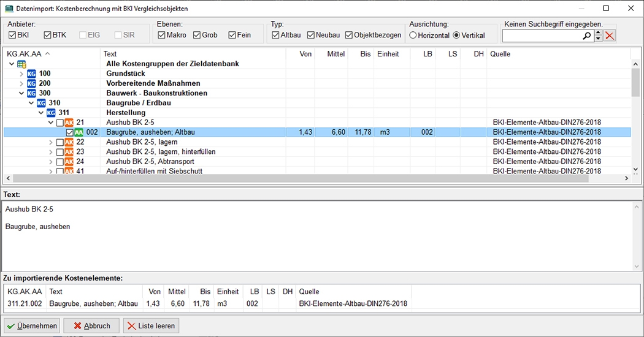Sort by the KG.AK.AA column header
644x337 pixels.
point(52,54)
